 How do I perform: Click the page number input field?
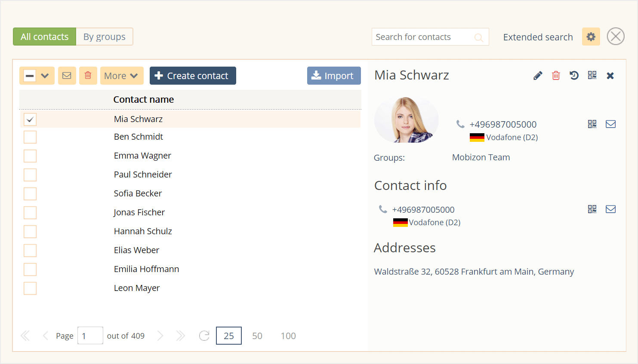coord(90,336)
